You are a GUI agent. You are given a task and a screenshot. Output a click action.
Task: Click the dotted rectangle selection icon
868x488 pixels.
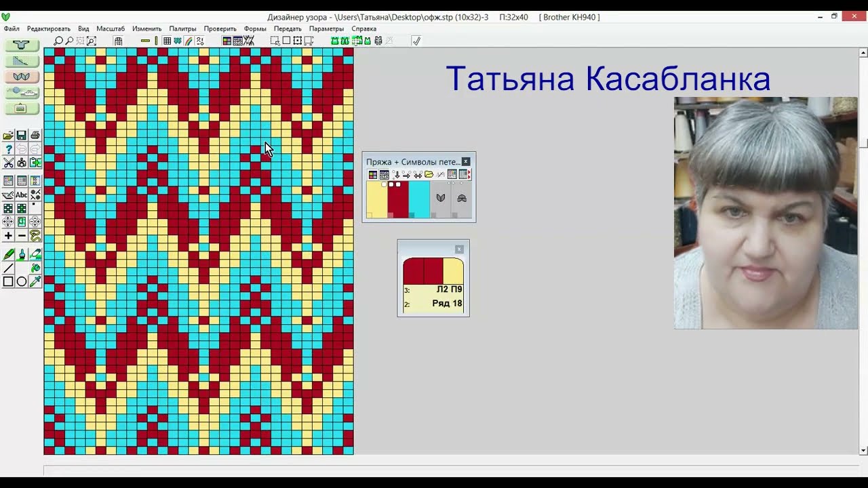pyautogui.click(x=275, y=41)
